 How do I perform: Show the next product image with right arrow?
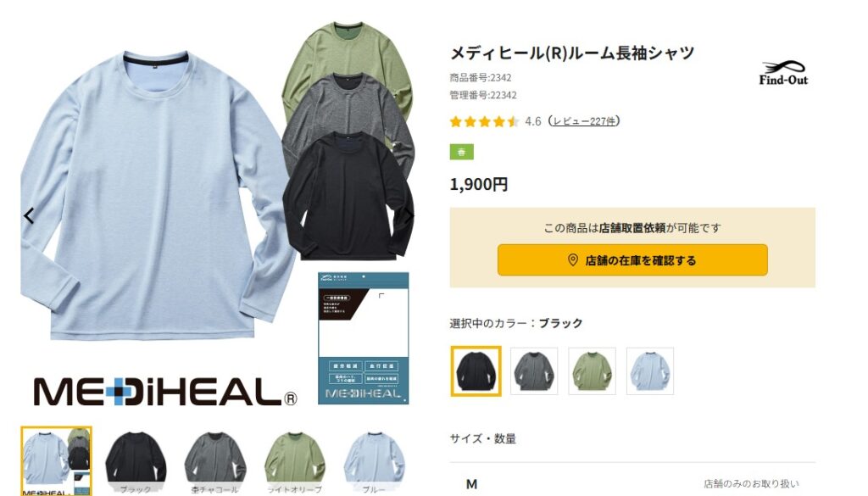point(408,216)
